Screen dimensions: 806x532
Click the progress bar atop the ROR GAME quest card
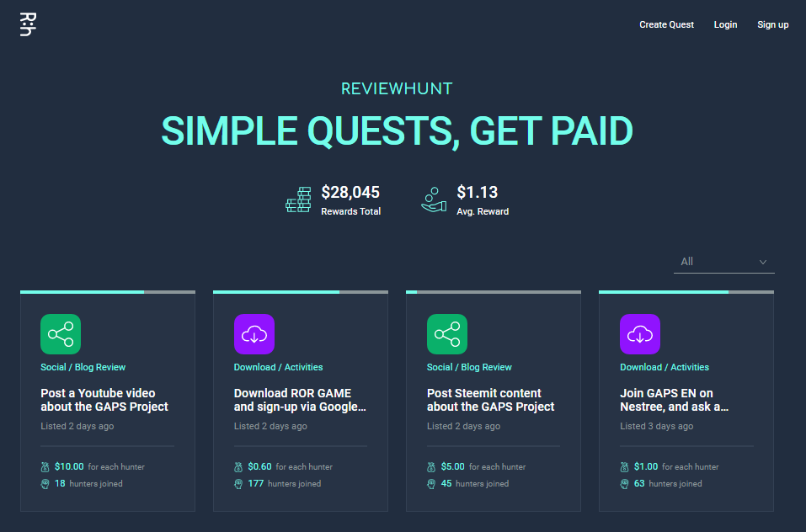click(301, 292)
